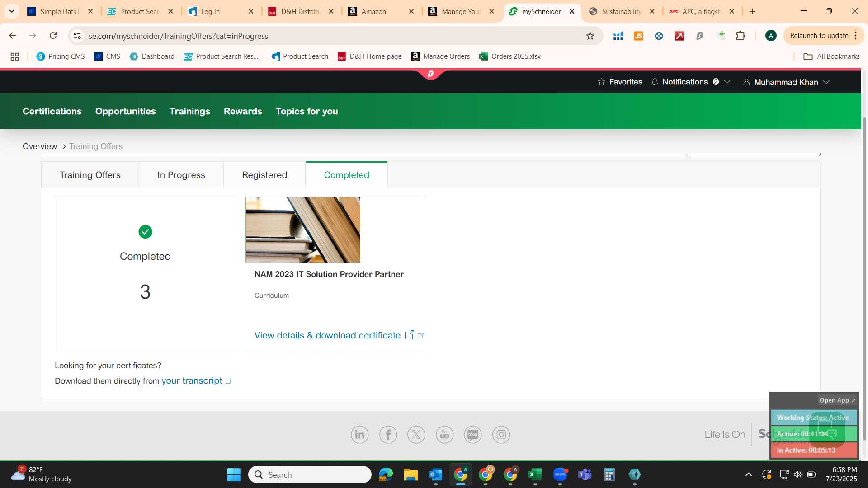
Task: Open Manage Orders bookmark
Action: [x=440, y=56]
